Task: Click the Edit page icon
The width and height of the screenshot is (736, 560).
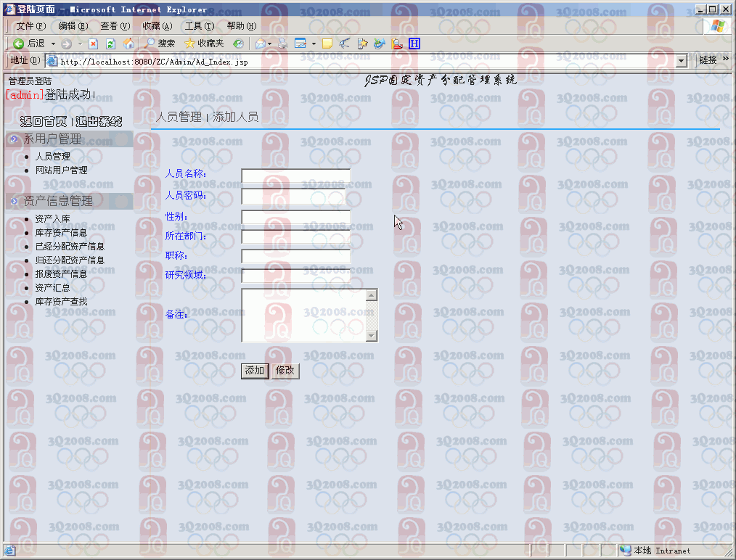Action: coord(300,44)
